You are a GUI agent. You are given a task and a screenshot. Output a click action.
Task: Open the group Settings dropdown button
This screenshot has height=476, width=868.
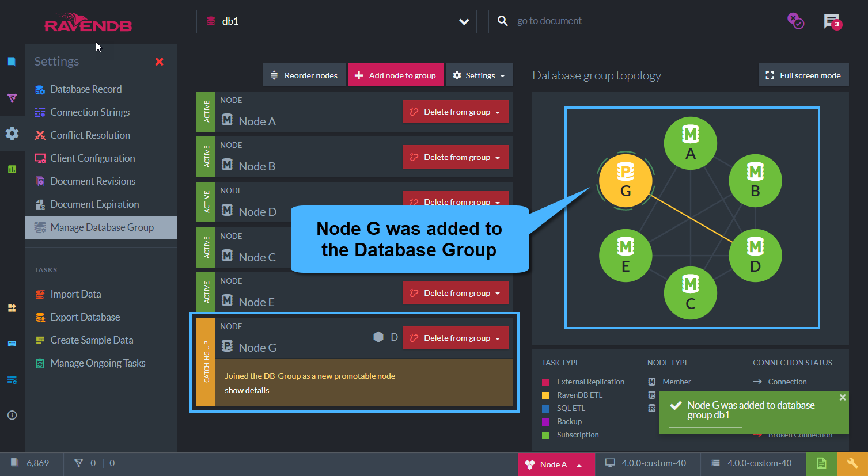click(x=479, y=75)
